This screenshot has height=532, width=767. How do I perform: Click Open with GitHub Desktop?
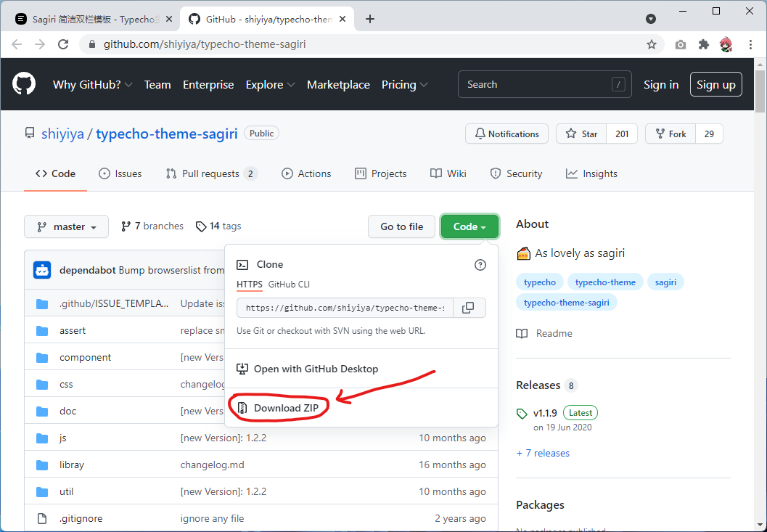307,369
